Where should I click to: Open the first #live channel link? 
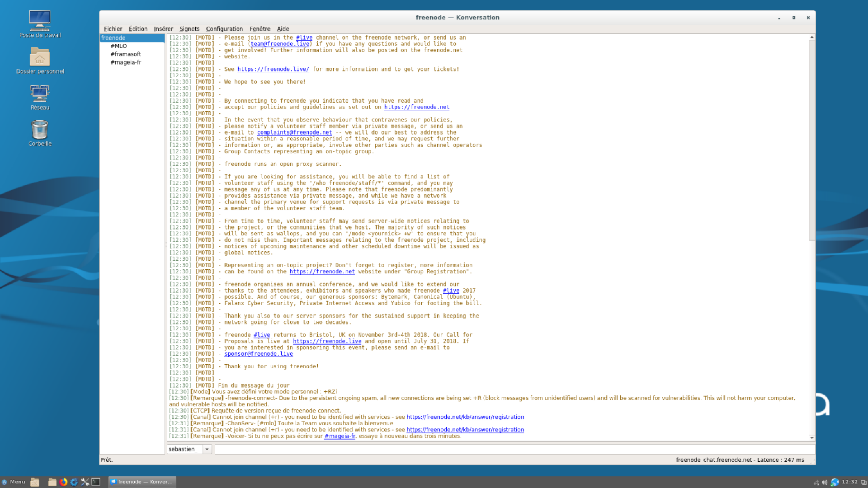click(304, 38)
